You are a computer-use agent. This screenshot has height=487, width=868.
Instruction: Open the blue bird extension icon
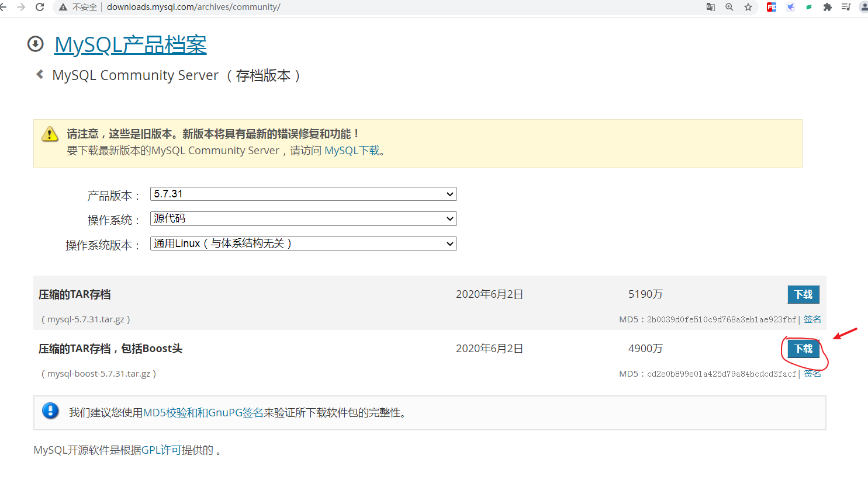coord(790,7)
